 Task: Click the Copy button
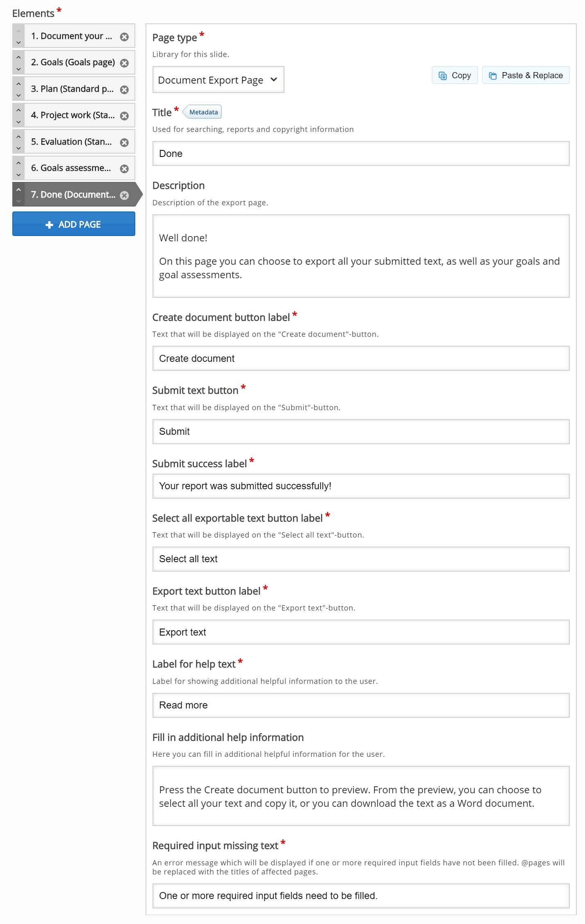[455, 75]
